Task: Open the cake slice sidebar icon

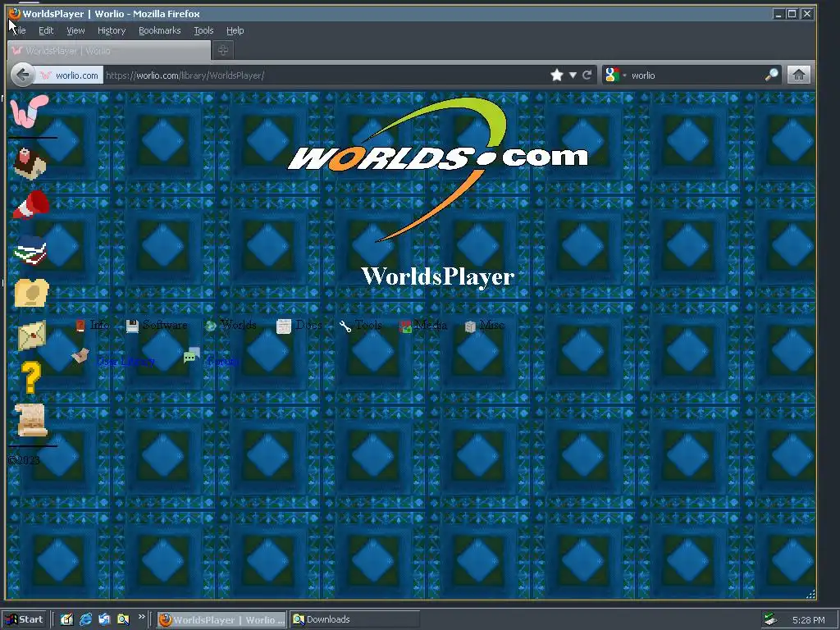Action: coord(30,163)
